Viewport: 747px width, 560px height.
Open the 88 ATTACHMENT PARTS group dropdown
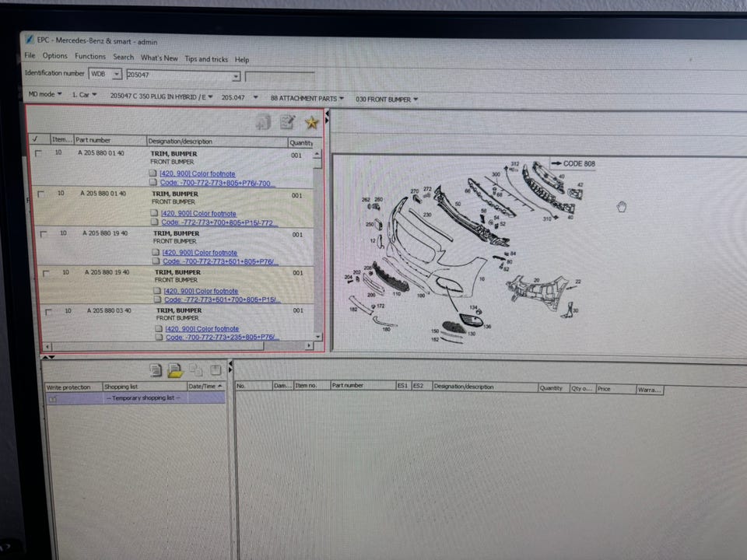point(307,99)
